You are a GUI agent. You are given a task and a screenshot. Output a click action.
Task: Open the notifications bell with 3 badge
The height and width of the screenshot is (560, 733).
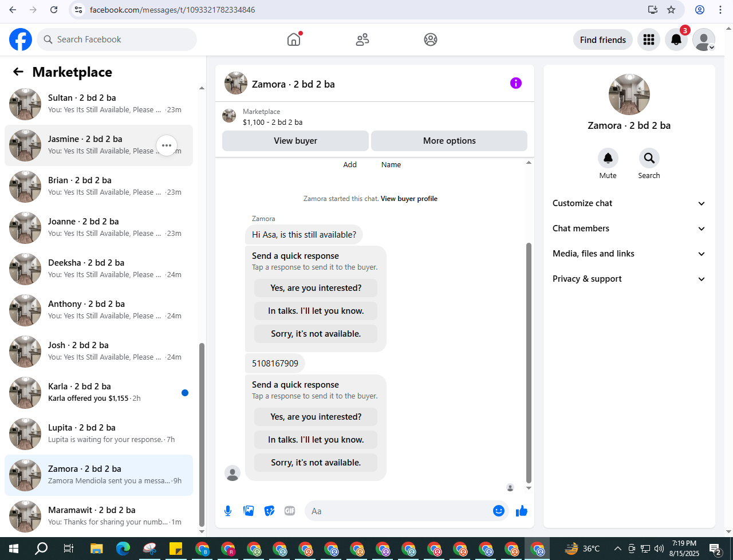[x=676, y=40]
